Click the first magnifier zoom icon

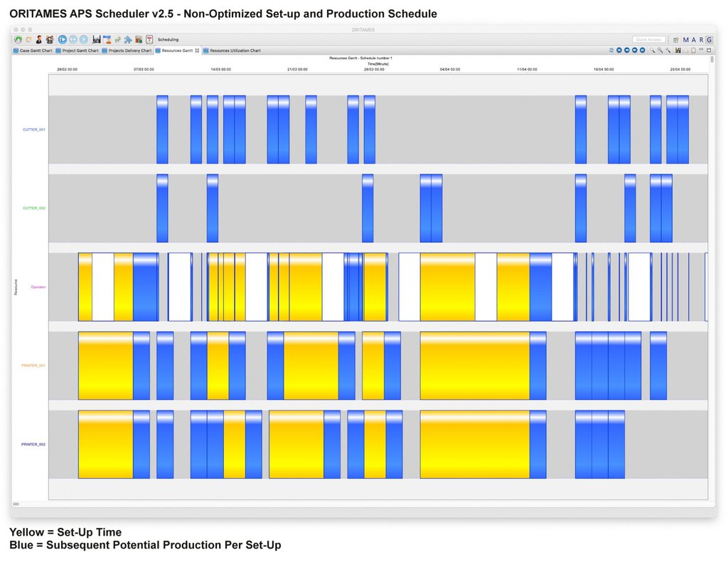coord(653,51)
